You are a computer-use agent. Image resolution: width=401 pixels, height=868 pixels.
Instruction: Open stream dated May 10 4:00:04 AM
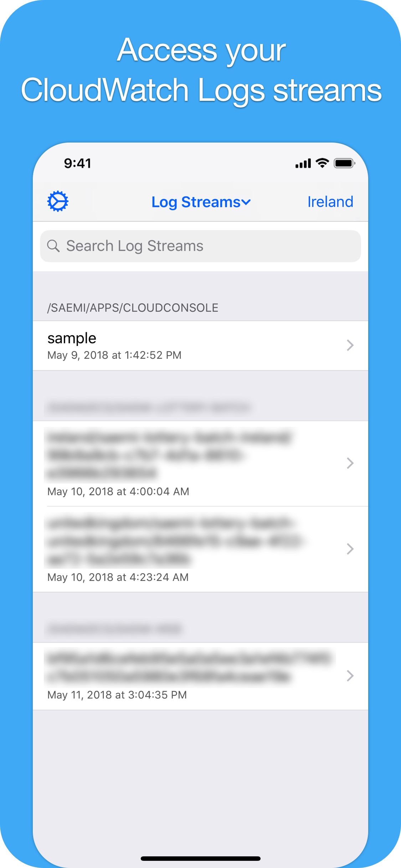click(200, 463)
